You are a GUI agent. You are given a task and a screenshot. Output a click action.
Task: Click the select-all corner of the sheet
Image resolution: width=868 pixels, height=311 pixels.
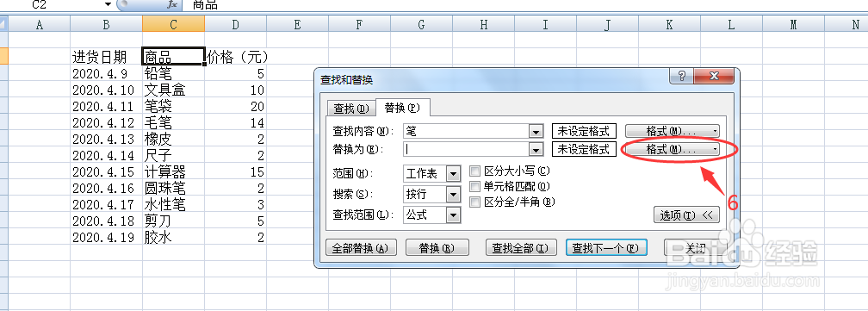pos(3,24)
